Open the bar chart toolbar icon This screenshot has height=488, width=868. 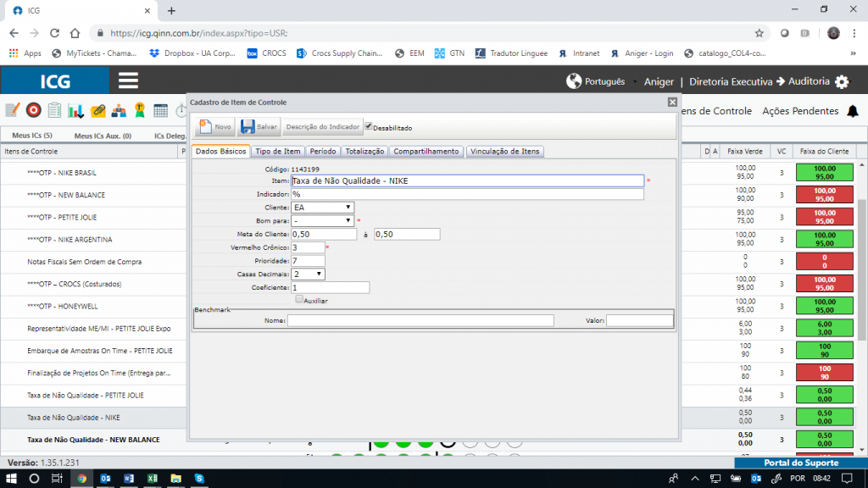pos(75,110)
